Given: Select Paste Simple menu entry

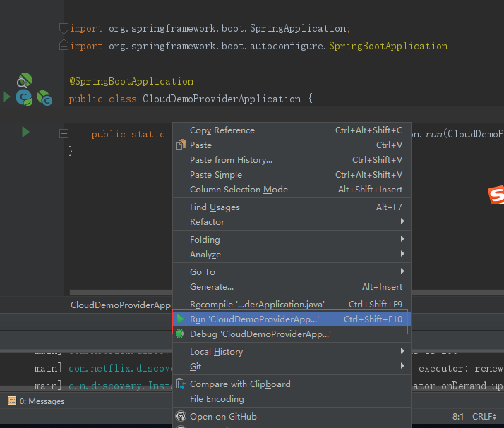Looking at the screenshot, I should point(292,174).
